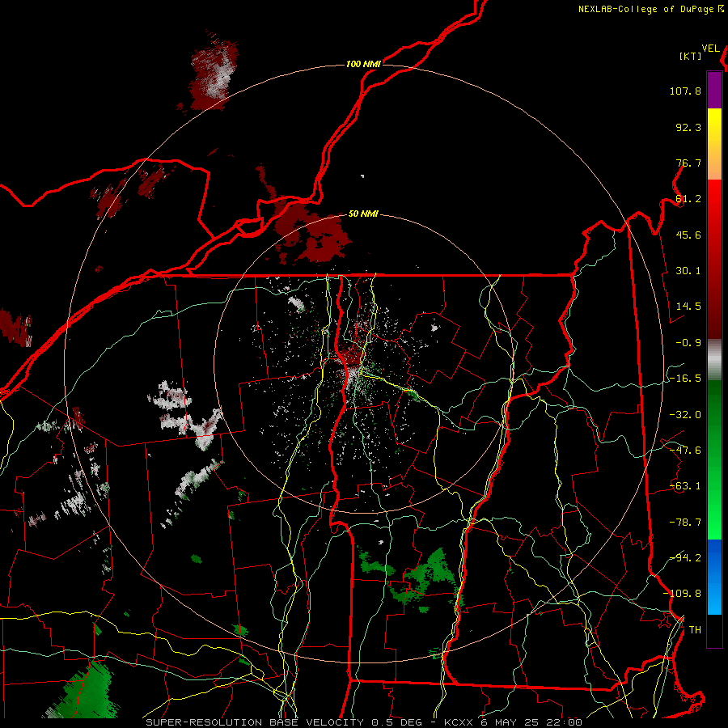Viewport: 728px width, 728px height.
Task: Click the 30.1 scale value
Action: point(688,271)
